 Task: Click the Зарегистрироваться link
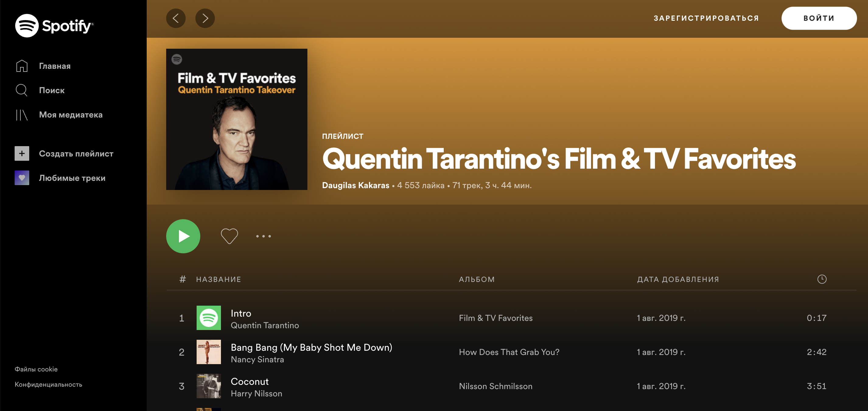706,18
